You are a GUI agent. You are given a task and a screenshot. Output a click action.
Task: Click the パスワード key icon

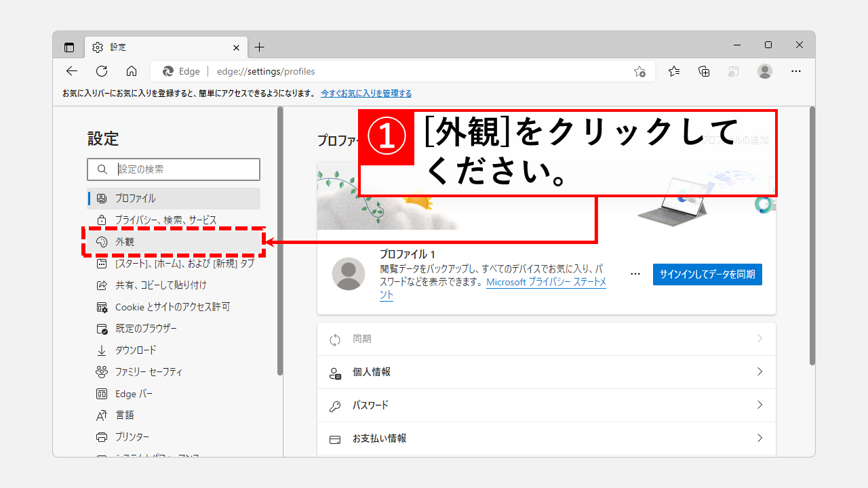(335, 406)
